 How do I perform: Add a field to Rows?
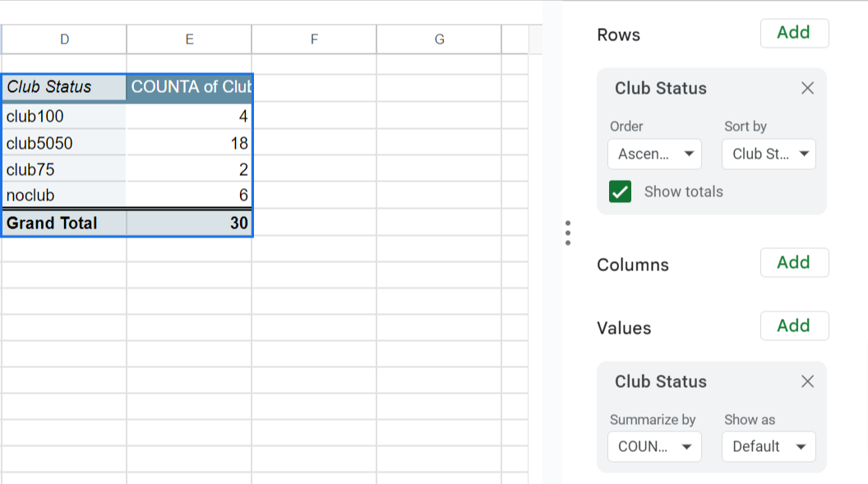794,33
